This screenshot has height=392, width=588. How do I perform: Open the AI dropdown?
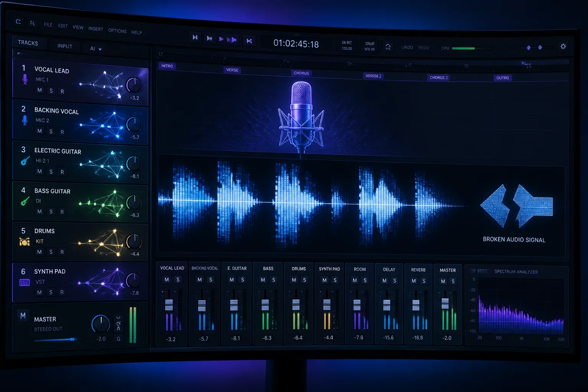tap(96, 49)
